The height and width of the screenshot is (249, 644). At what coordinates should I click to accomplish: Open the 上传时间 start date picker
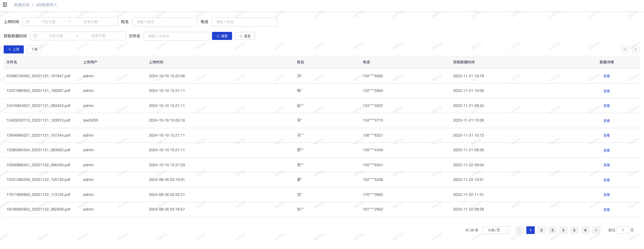pyautogui.click(x=49, y=22)
